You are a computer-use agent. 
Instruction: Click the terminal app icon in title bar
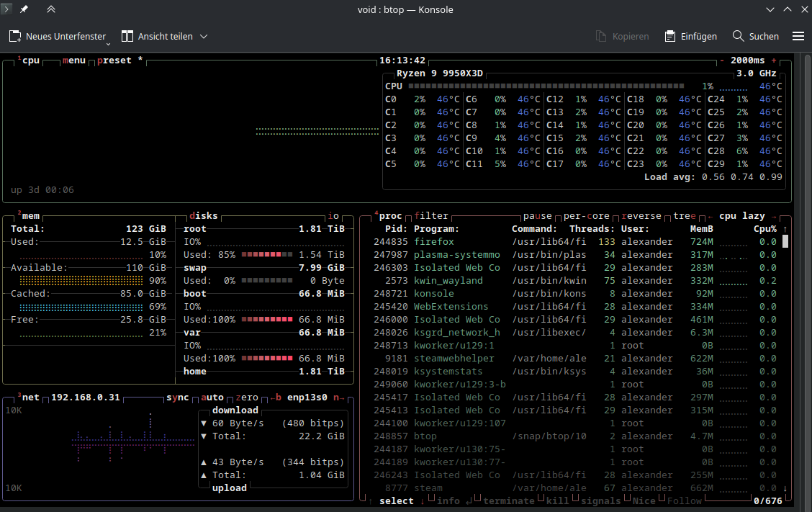click(x=6, y=9)
